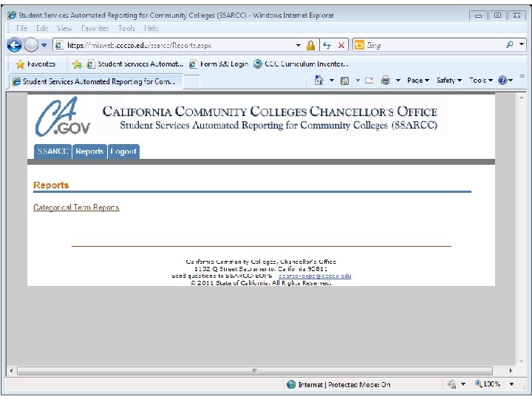Open the Tools menu in menu bar

(126, 29)
